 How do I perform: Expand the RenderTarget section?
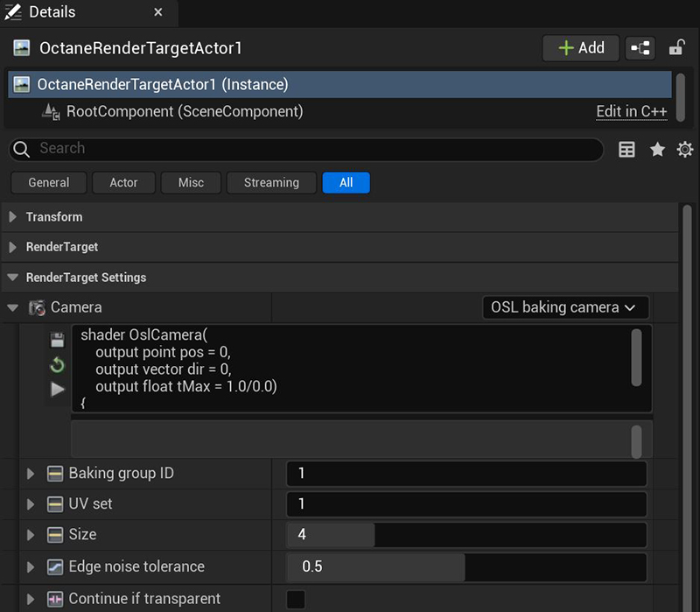[x=12, y=247]
